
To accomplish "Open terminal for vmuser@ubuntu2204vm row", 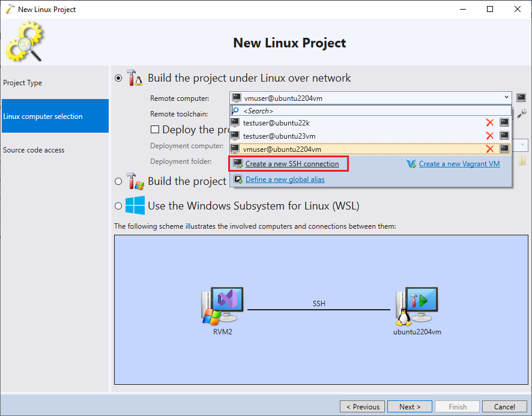I will point(504,149).
